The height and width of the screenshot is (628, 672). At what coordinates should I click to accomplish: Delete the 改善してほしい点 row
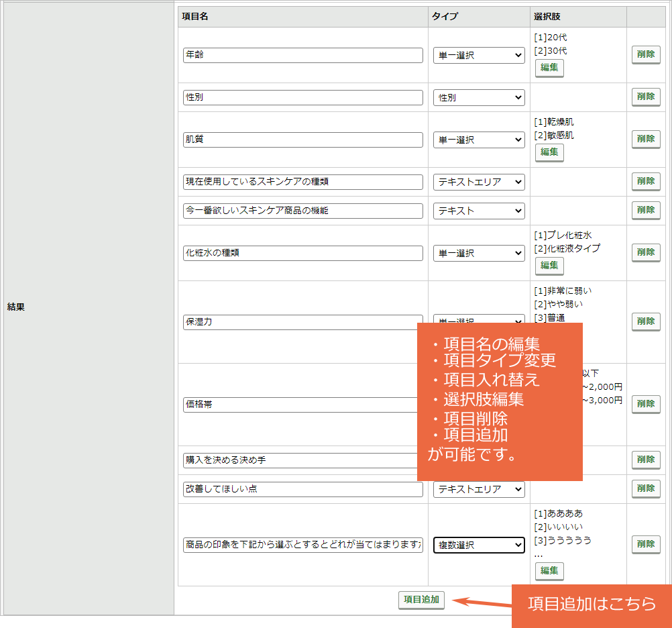pyautogui.click(x=646, y=488)
